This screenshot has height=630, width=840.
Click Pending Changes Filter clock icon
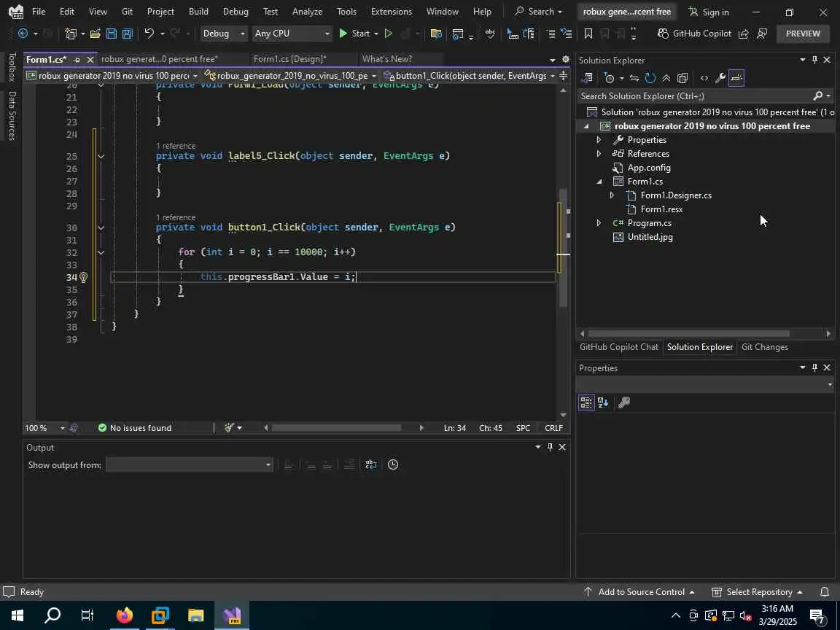609,78
